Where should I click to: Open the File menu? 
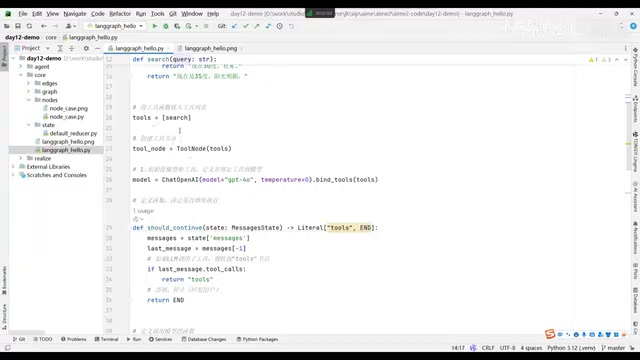[x=23, y=14]
